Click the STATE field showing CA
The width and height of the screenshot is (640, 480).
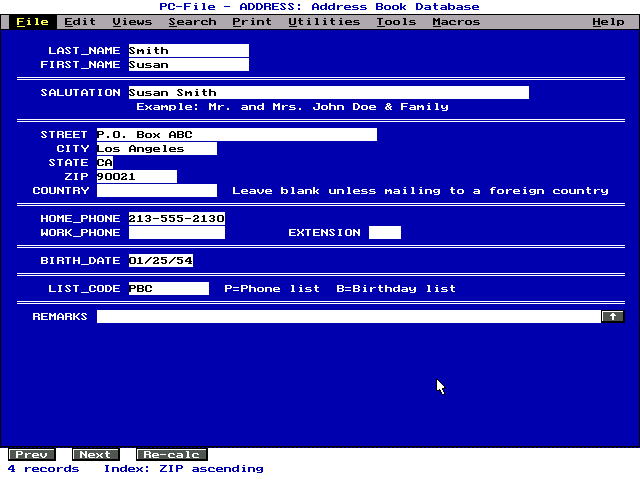105,162
